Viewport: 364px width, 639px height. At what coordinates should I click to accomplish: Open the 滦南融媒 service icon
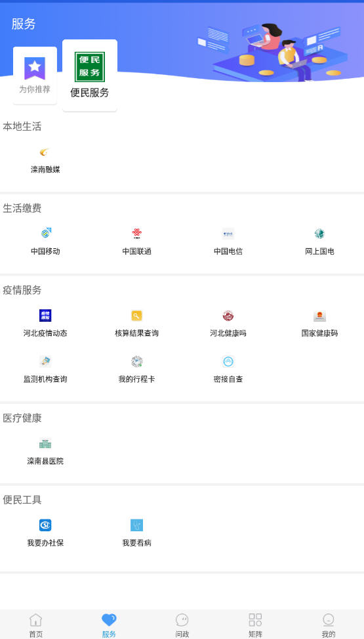point(45,152)
